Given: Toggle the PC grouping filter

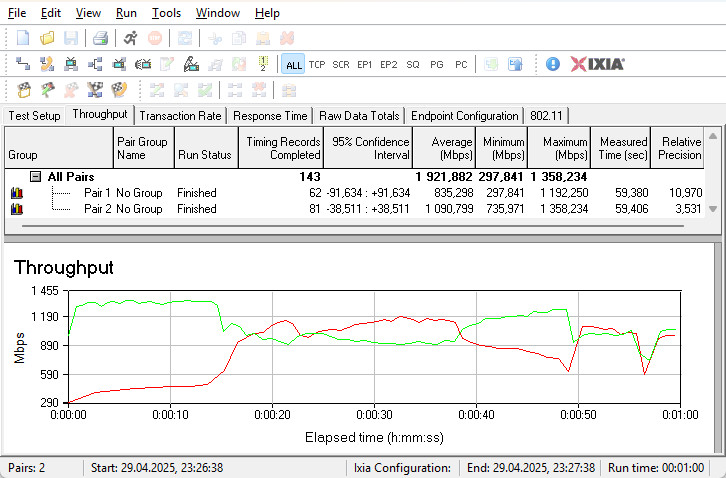Looking at the screenshot, I should (x=461, y=64).
